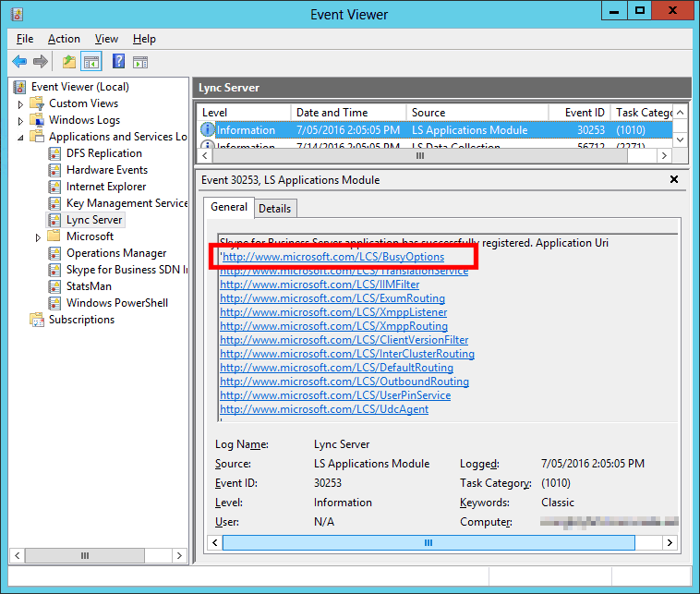Screen dimensions: 700x594
Task: Open the View menu
Action: click(106, 39)
